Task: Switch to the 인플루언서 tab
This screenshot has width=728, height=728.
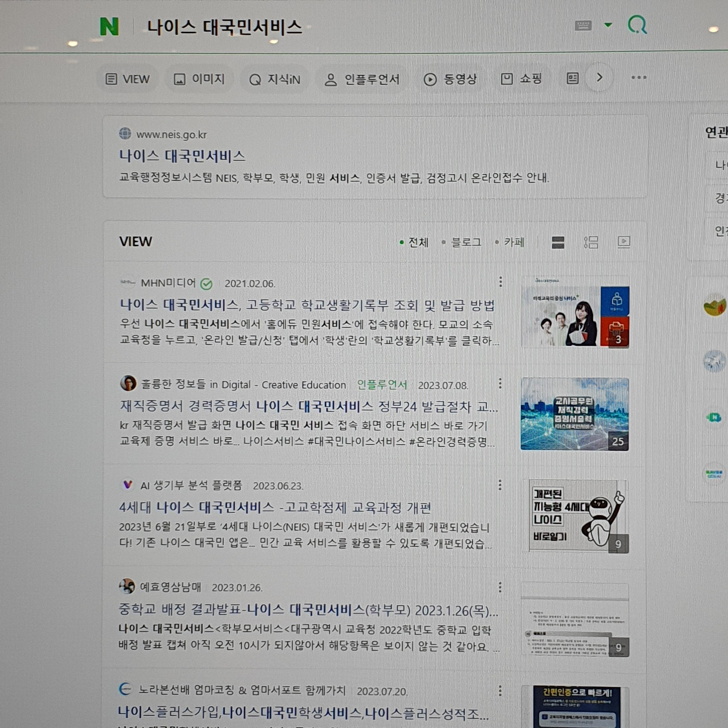Action: coord(362,79)
